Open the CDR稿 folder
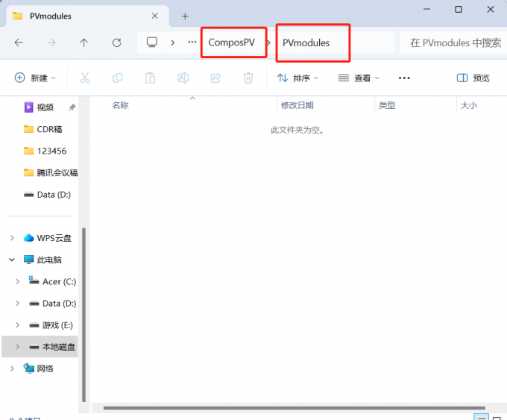The height and width of the screenshot is (420, 507). 42,129
